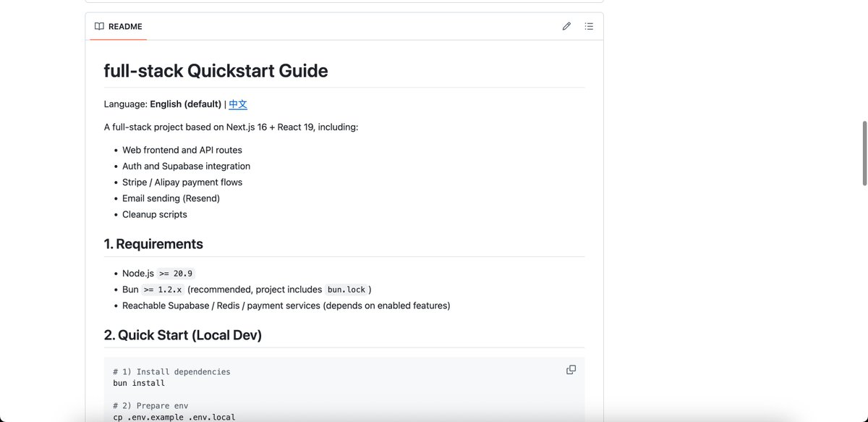The height and width of the screenshot is (422, 868).
Task: Click the 'bun.lock' inline code
Action: pos(346,290)
